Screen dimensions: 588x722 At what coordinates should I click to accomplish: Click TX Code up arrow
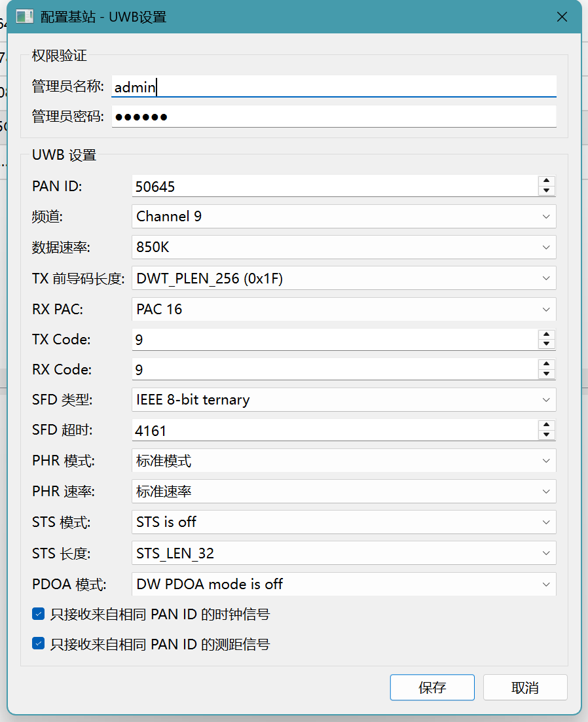tap(546, 334)
